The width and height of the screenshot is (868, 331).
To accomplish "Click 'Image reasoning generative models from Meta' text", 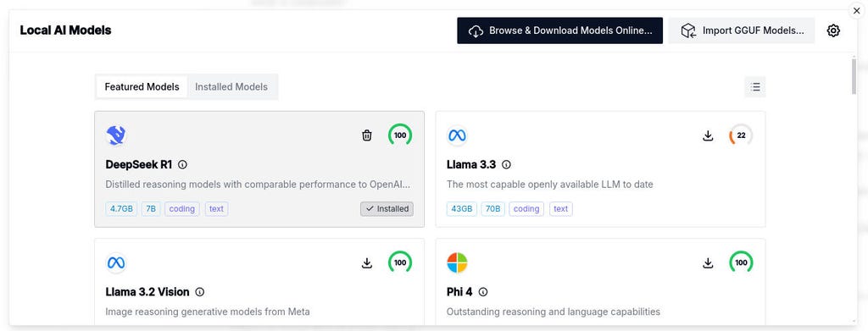I will click(x=208, y=312).
